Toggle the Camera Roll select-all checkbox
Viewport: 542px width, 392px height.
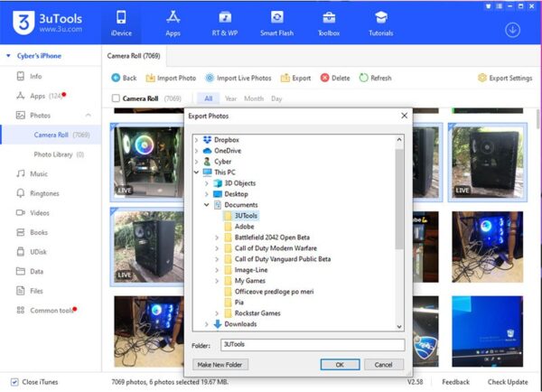pos(116,98)
